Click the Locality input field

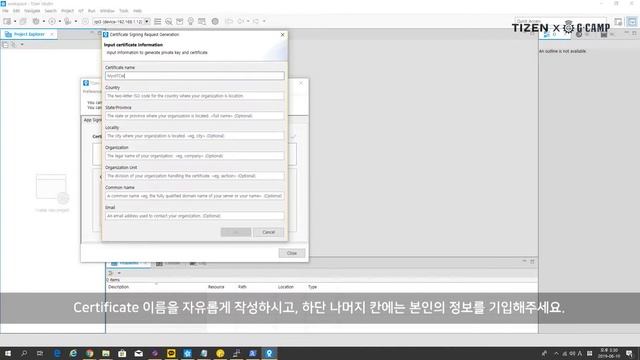point(195,136)
